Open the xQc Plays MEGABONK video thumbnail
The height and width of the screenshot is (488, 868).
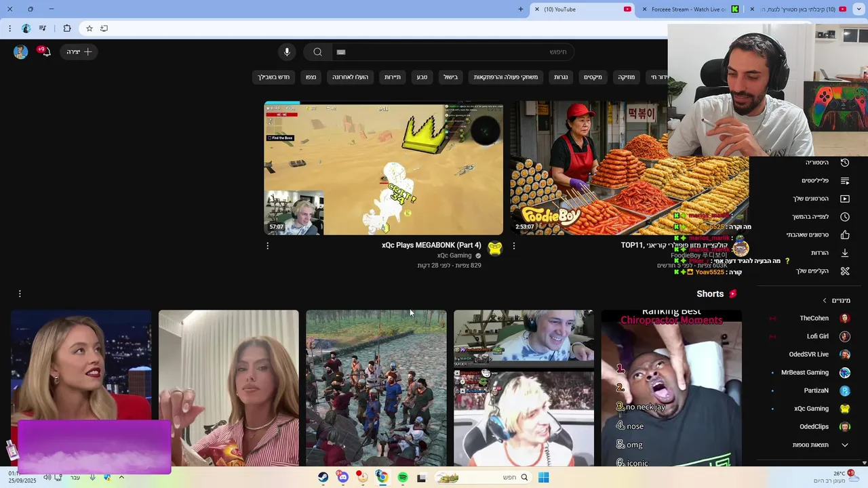[384, 168]
